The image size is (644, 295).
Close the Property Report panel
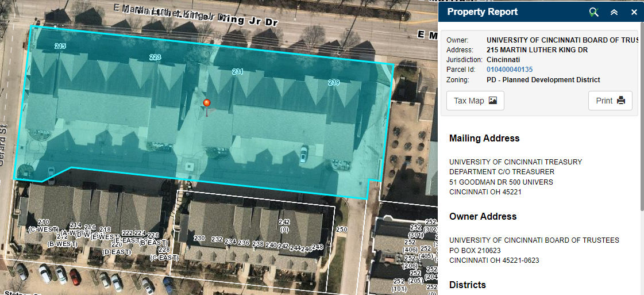coord(634,12)
